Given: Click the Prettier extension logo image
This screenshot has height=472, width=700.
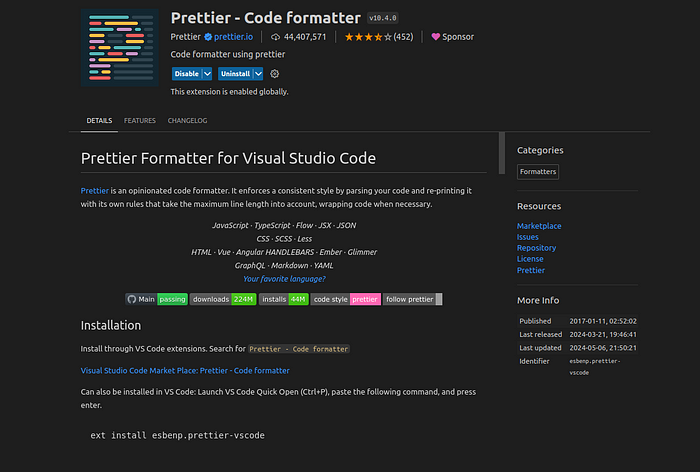Looking at the screenshot, I should coord(120,47).
